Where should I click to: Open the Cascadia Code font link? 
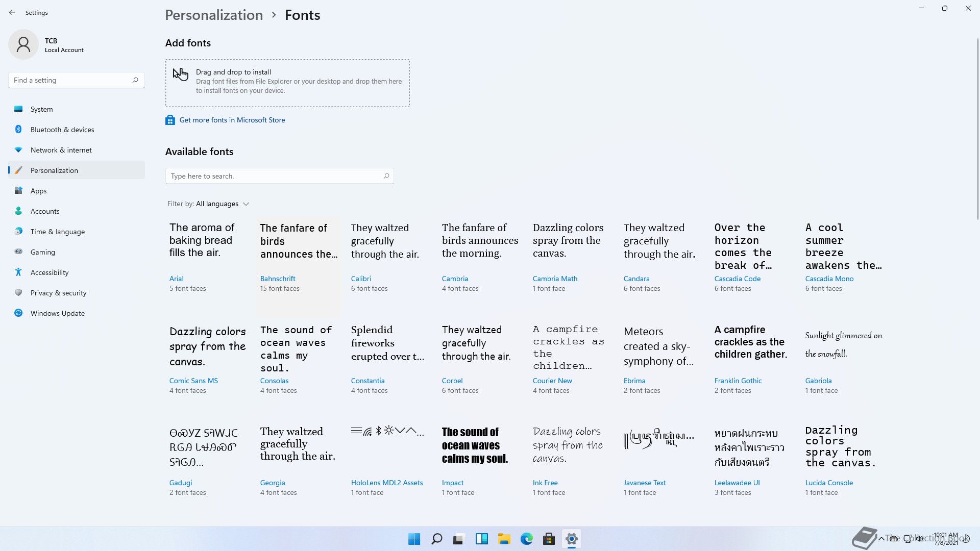coord(737,279)
